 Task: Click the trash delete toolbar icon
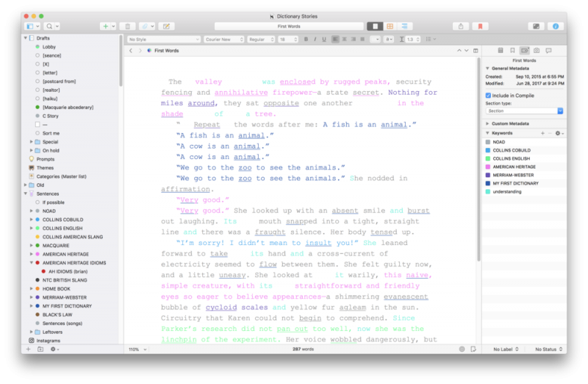(127, 26)
